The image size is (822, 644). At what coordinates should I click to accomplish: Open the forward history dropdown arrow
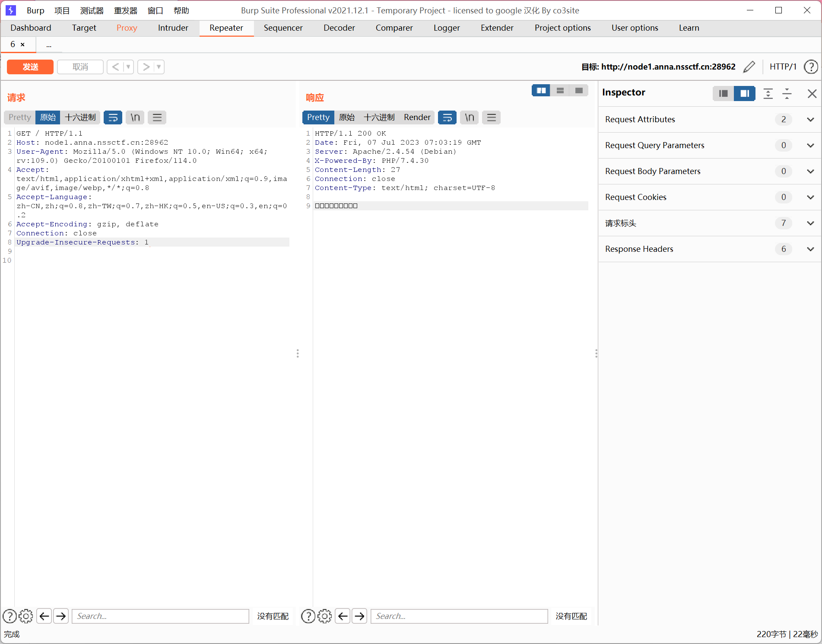point(159,67)
